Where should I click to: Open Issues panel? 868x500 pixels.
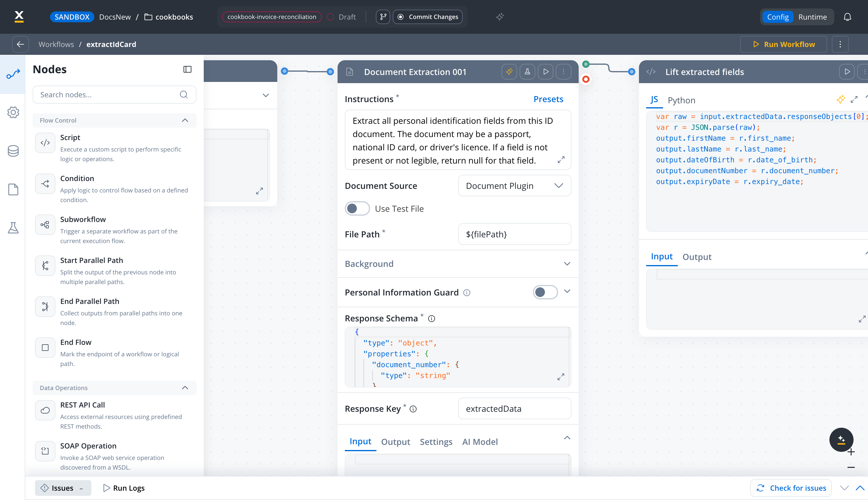(x=63, y=488)
